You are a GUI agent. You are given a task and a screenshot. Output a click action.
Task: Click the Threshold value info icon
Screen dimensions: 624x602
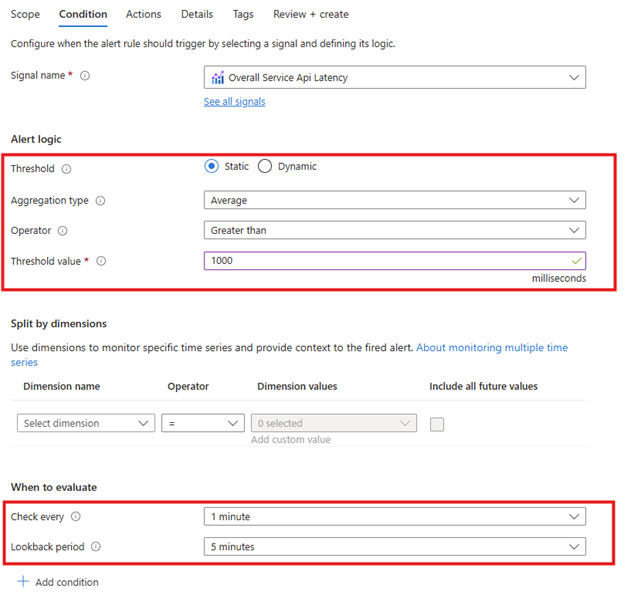click(101, 261)
